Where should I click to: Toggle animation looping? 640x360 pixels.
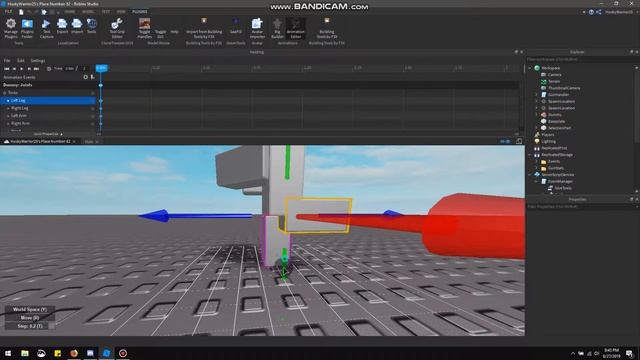[49, 69]
